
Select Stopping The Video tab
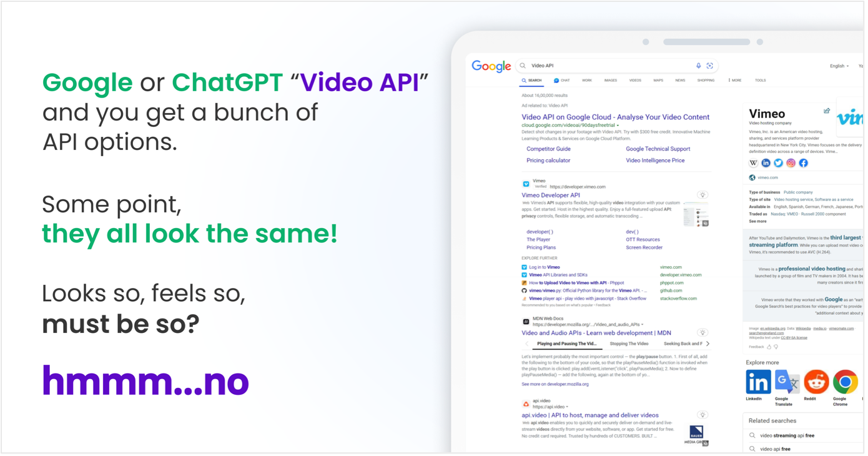coord(629,344)
